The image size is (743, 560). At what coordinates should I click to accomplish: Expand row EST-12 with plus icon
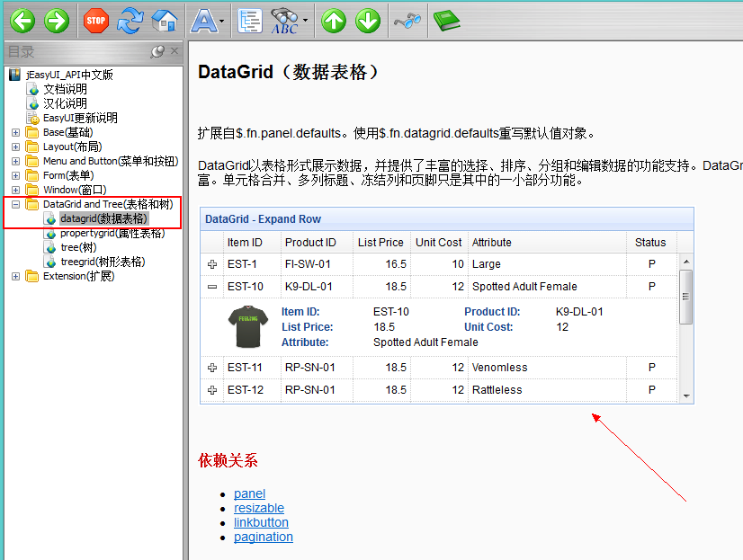[212, 389]
